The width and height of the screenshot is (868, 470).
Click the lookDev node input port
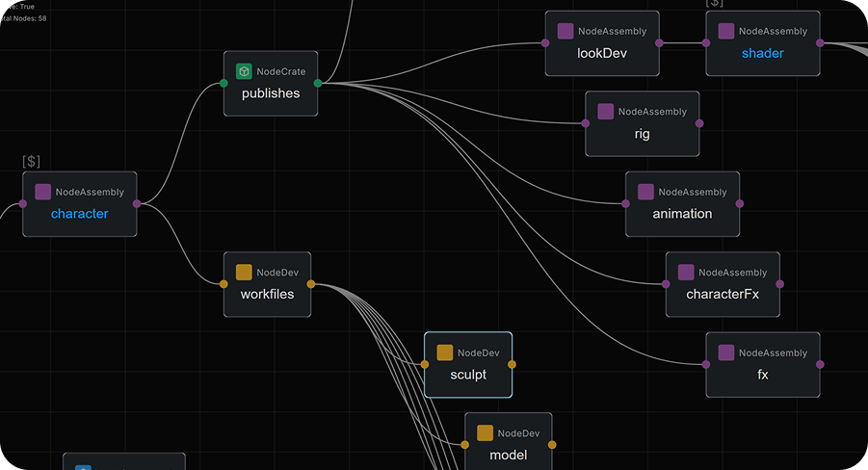click(x=545, y=42)
